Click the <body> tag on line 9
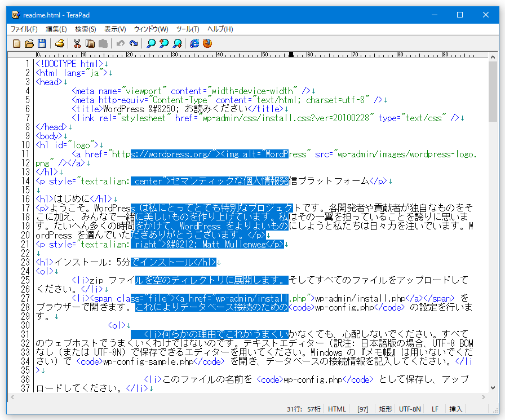 coord(49,136)
